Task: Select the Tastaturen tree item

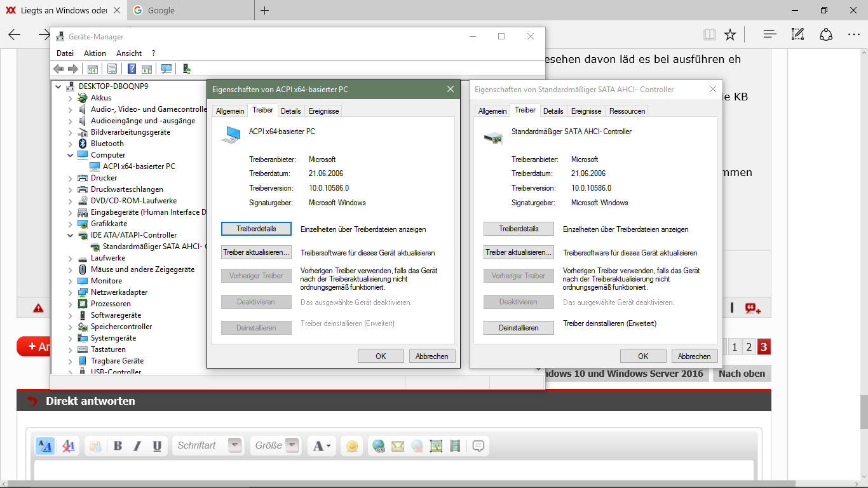Action: 108,349
